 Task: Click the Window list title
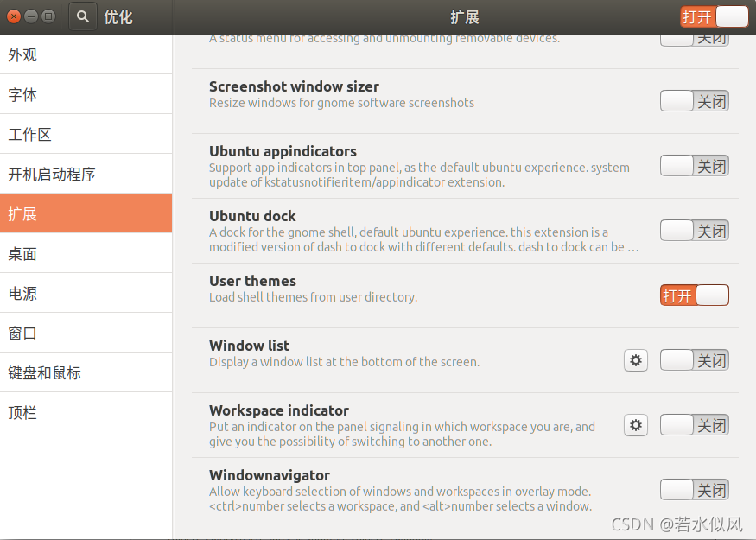(x=250, y=346)
